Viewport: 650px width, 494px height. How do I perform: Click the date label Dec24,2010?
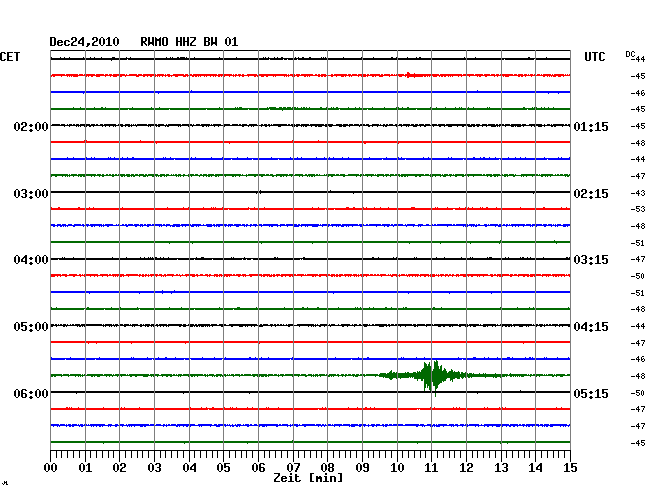[84, 42]
